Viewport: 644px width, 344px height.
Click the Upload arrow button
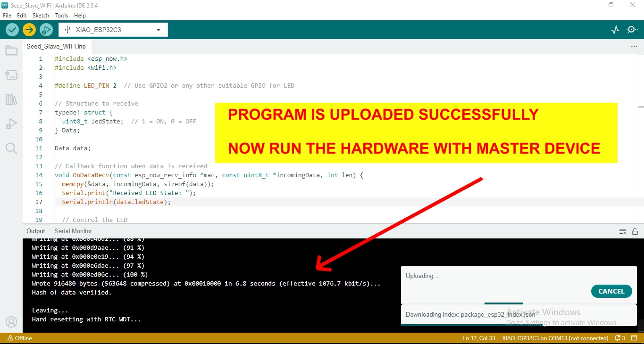click(29, 30)
